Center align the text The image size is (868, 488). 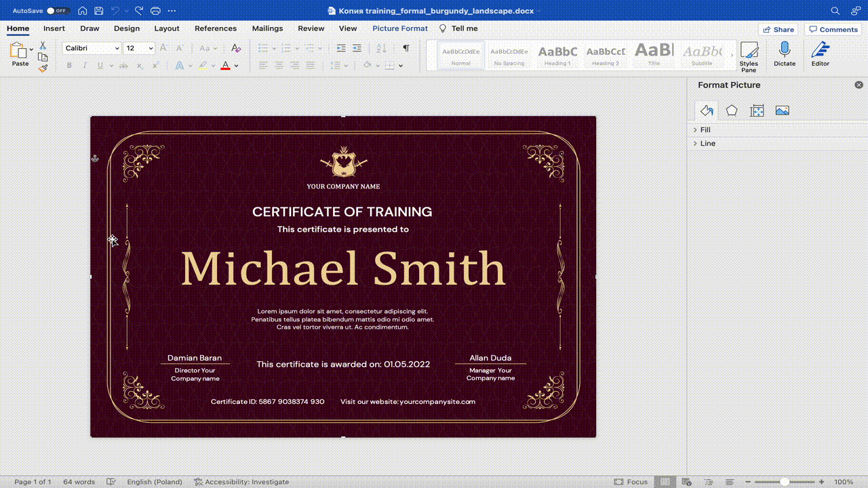coord(278,66)
